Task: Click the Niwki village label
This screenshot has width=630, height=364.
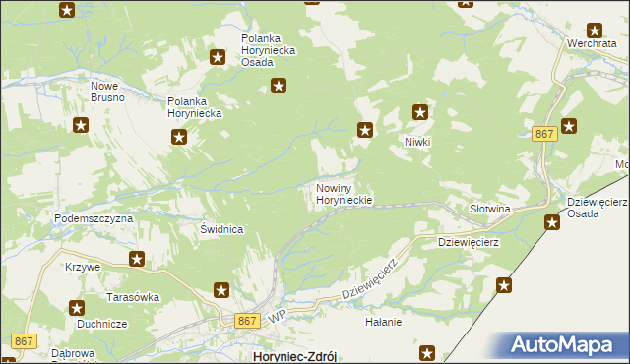Action: pyautogui.click(x=417, y=142)
